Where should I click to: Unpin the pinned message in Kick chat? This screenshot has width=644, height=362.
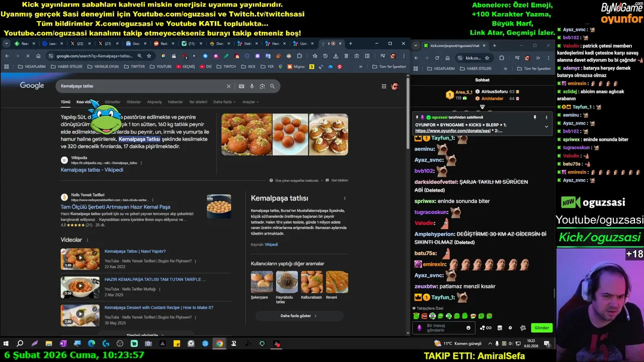click(x=535, y=117)
